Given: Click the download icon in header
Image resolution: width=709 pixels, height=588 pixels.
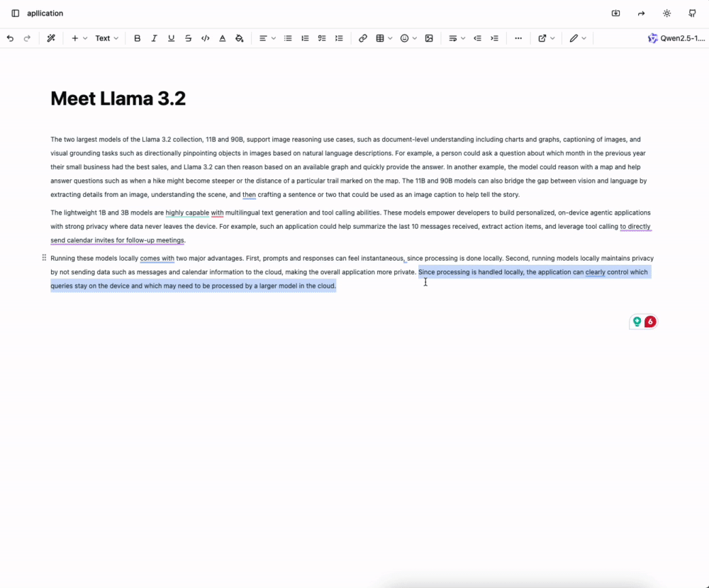Looking at the screenshot, I should tap(616, 13).
